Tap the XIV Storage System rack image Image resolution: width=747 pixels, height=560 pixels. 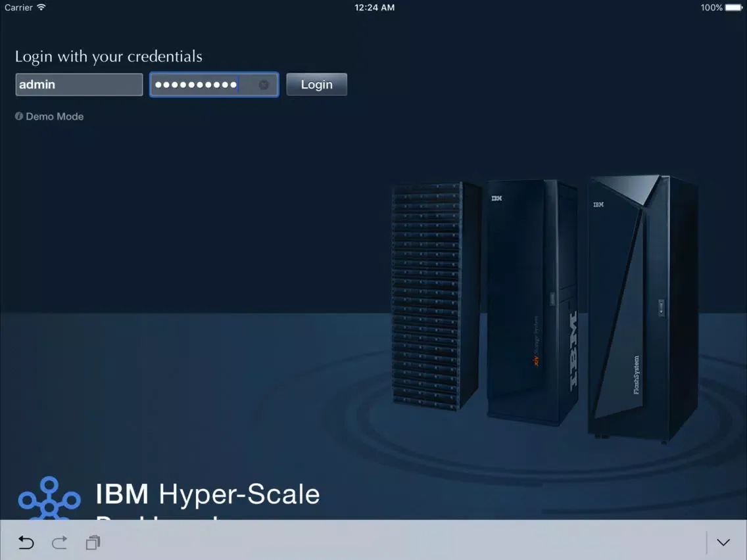533,302
